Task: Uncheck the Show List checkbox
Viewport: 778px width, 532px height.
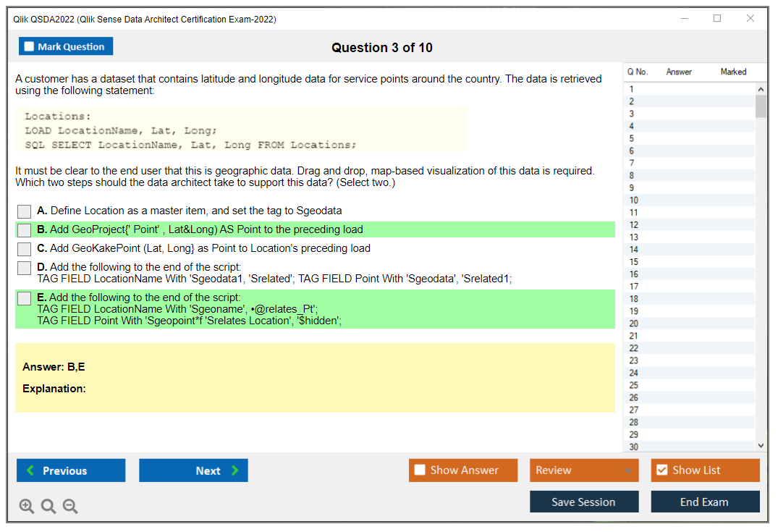Action: 661,470
